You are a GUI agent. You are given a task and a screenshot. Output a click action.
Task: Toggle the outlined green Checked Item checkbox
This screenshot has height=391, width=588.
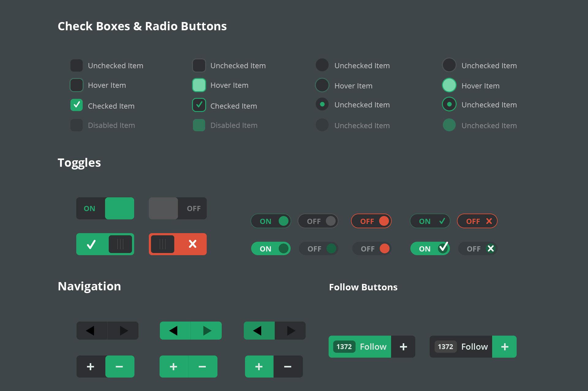click(199, 105)
